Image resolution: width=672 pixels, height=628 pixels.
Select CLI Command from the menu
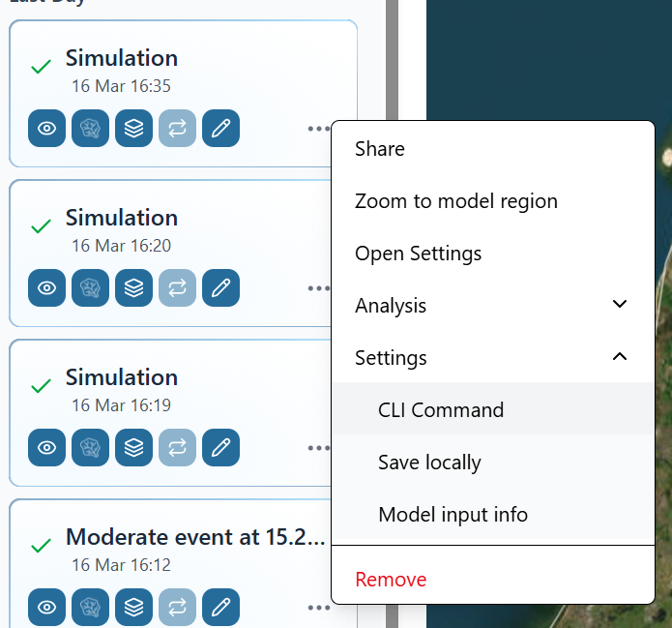[x=441, y=409]
